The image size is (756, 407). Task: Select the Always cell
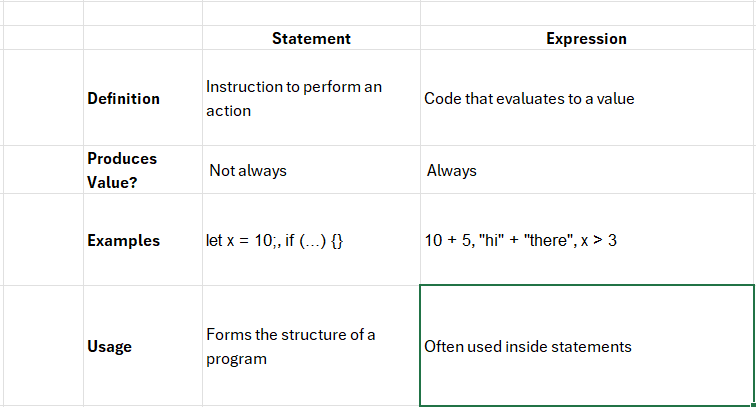point(587,170)
